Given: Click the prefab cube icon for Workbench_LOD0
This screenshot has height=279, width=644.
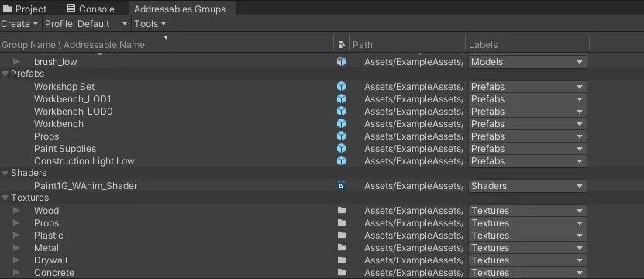Looking at the screenshot, I should (341, 112).
